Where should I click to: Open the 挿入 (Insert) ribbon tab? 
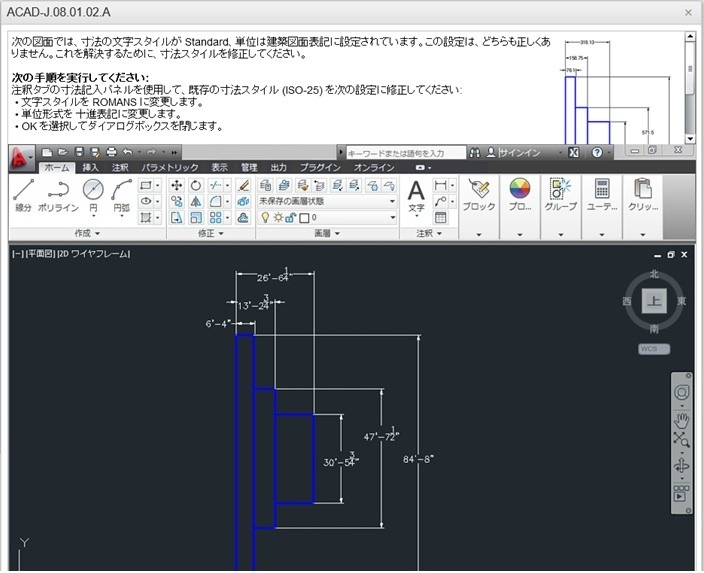(91, 167)
